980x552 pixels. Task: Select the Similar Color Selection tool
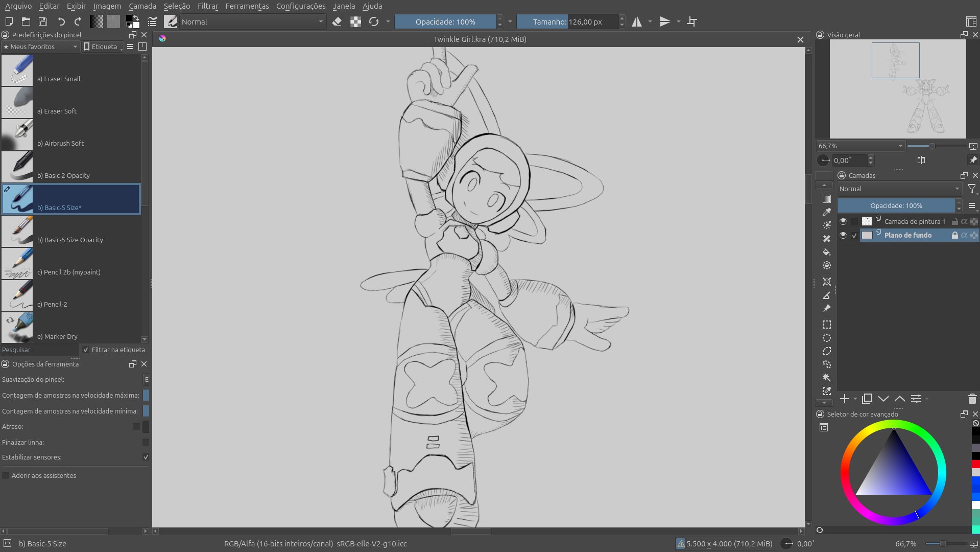point(827,391)
